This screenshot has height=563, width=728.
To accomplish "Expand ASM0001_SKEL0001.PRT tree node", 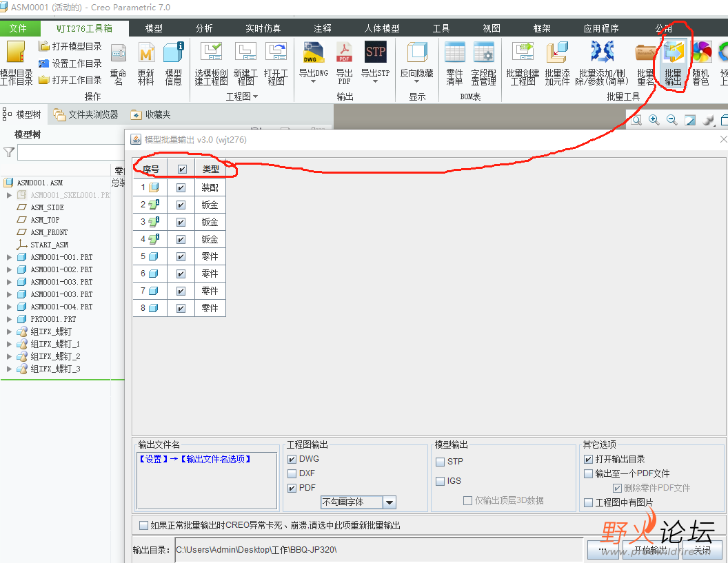I will coord(9,195).
